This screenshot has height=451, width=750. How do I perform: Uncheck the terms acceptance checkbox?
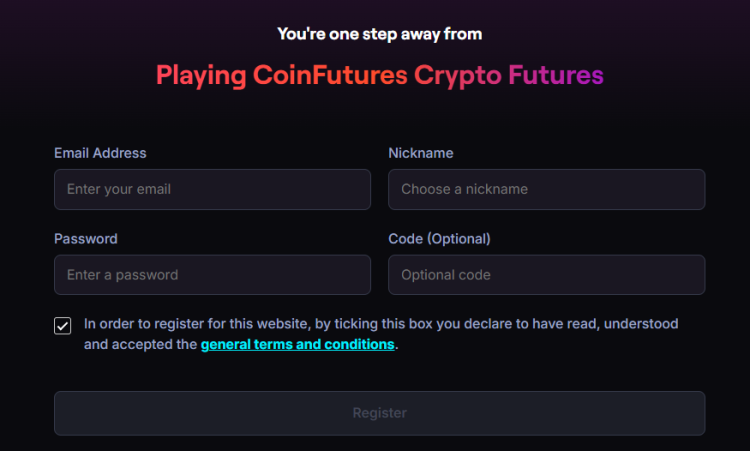[x=63, y=326]
